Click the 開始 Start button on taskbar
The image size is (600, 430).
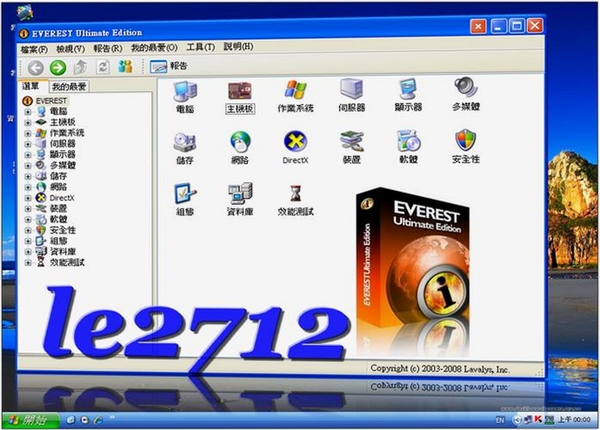[31, 421]
